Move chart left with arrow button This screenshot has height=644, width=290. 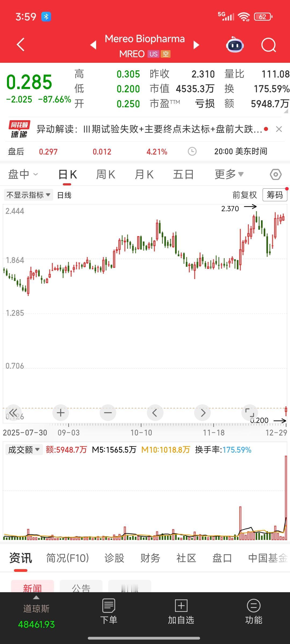coord(155,412)
